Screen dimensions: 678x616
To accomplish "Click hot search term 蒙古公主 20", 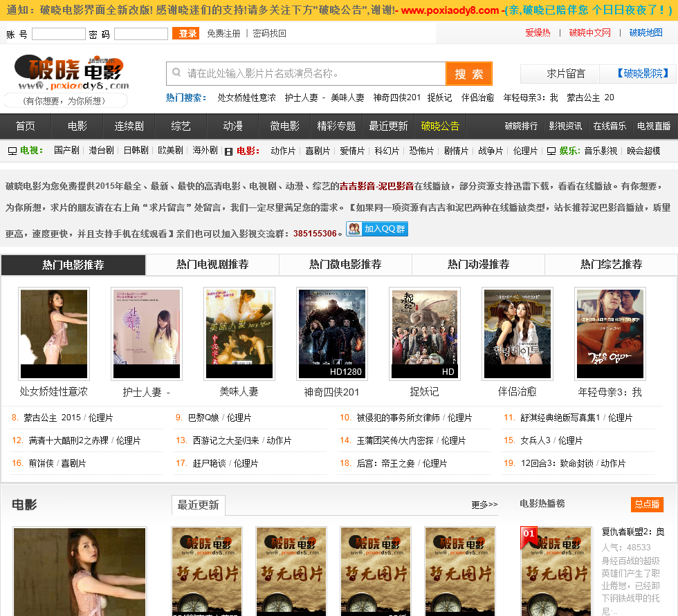I will pos(590,97).
